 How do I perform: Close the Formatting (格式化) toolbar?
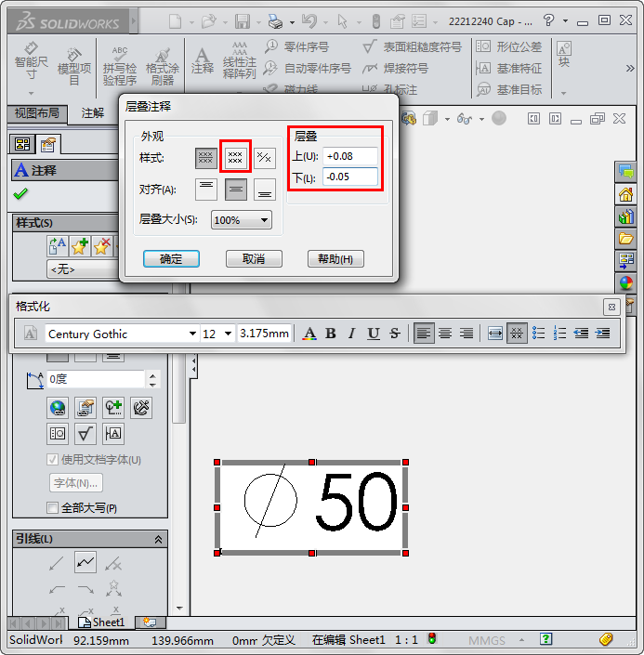tap(611, 307)
